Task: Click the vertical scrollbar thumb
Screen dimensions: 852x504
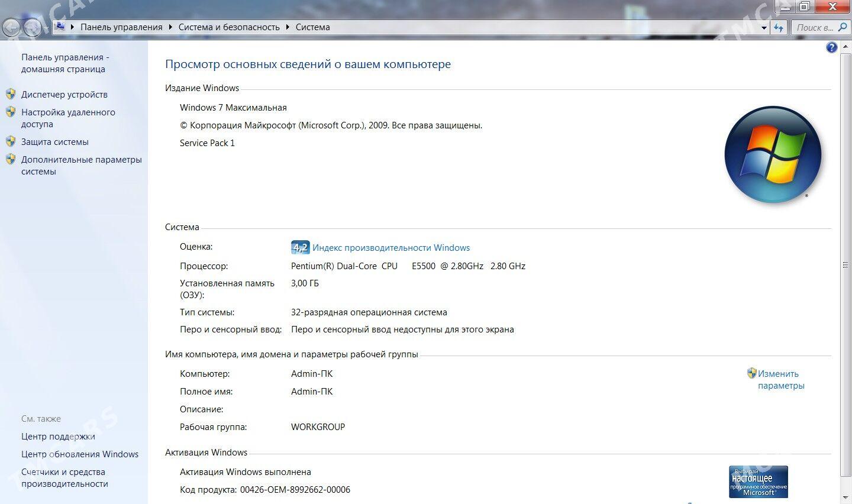Action: coord(845,265)
